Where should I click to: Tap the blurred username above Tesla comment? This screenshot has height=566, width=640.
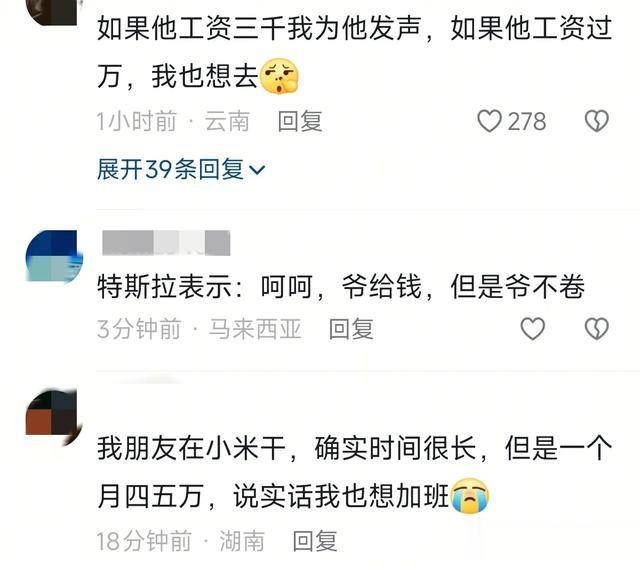point(166,243)
